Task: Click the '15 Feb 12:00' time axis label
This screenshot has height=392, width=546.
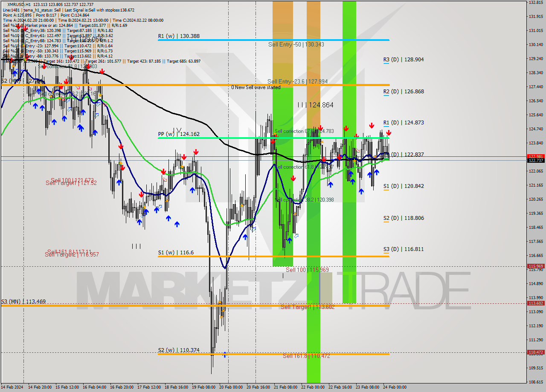Action: (x=67, y=388)
